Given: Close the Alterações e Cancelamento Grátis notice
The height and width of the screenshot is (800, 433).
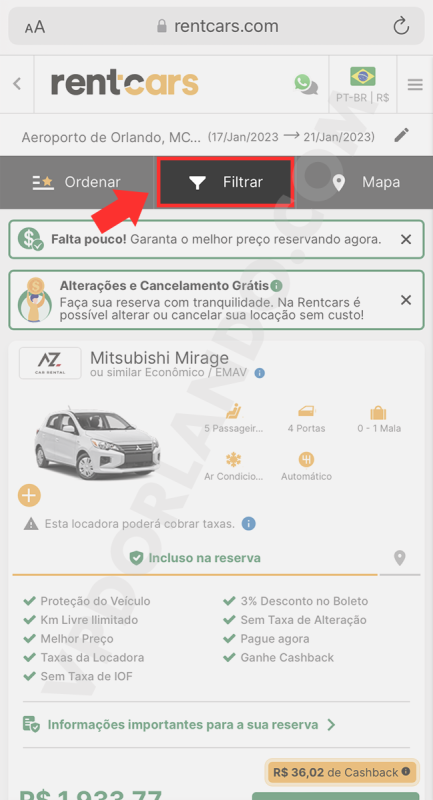Looking at the screenshot, I should click(405, 300).
